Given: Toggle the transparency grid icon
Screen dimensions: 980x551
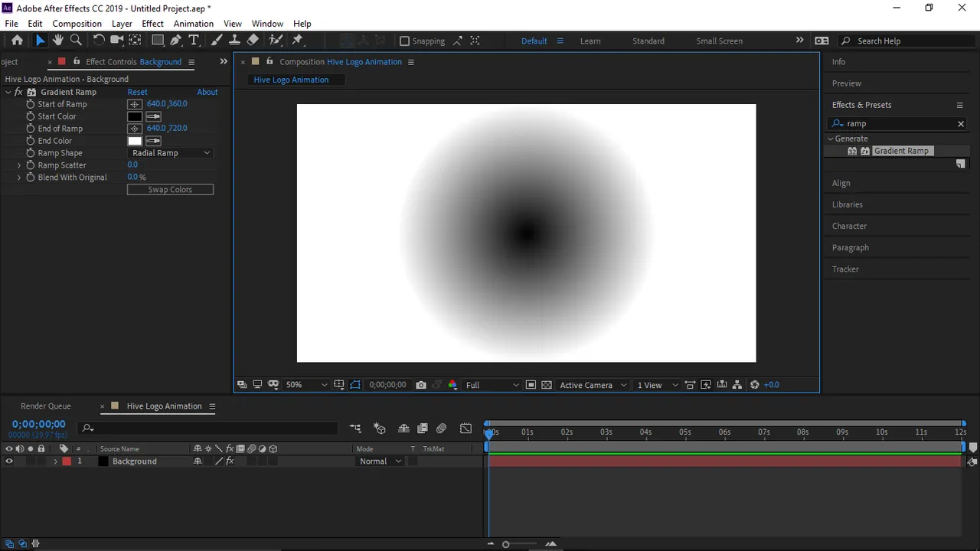Looking at the screenshot, I should 547,385.
